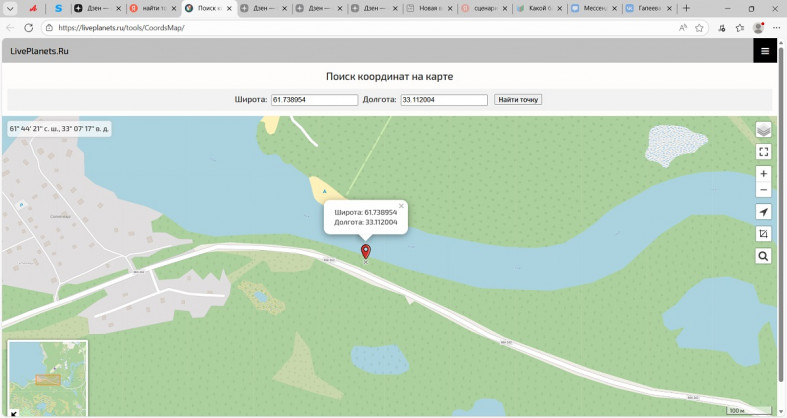Click the minimap overview thumbnail
This screenshot has height=418, width=787.
48,374
